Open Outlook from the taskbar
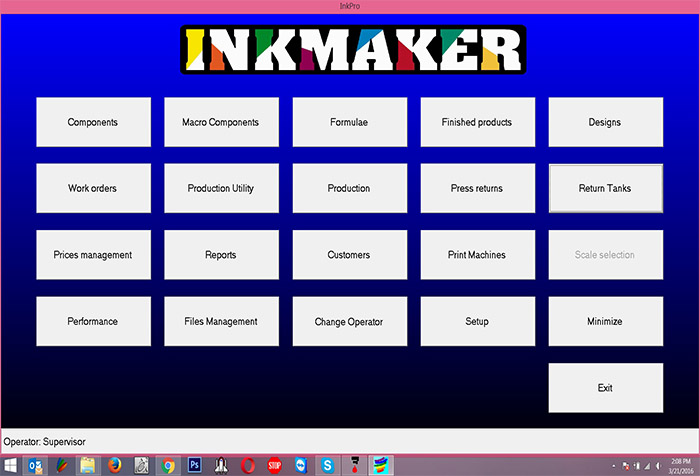The image size is (700, 476). (35, 466)
